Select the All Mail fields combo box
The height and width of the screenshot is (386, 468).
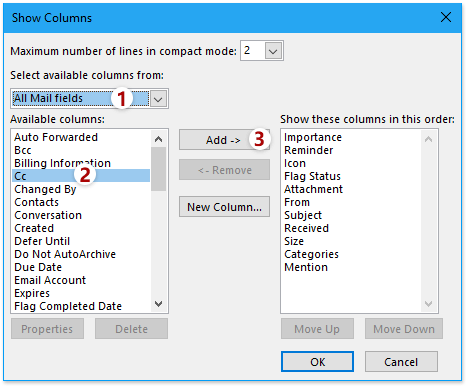tap(89, 99)
